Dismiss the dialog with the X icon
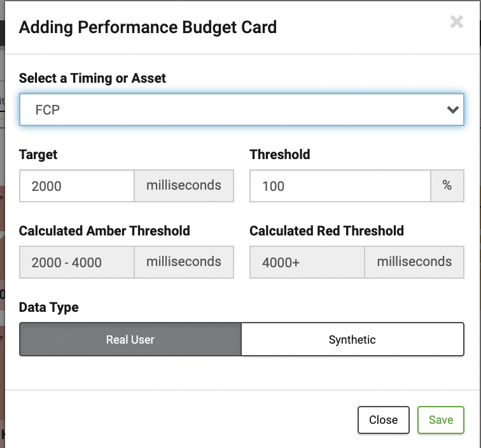 pos(456,22)
